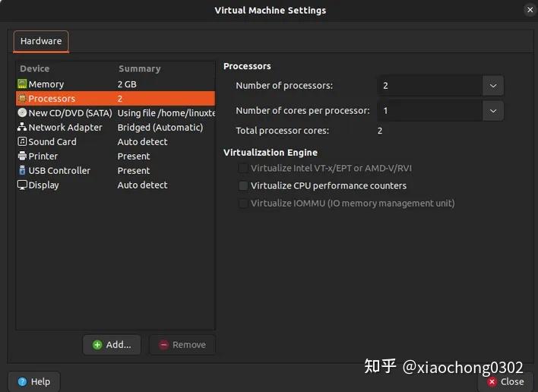This screenshot has height=392, width=538.
Task: Click the Display monitor icon
Action: (x=22, y=185)
